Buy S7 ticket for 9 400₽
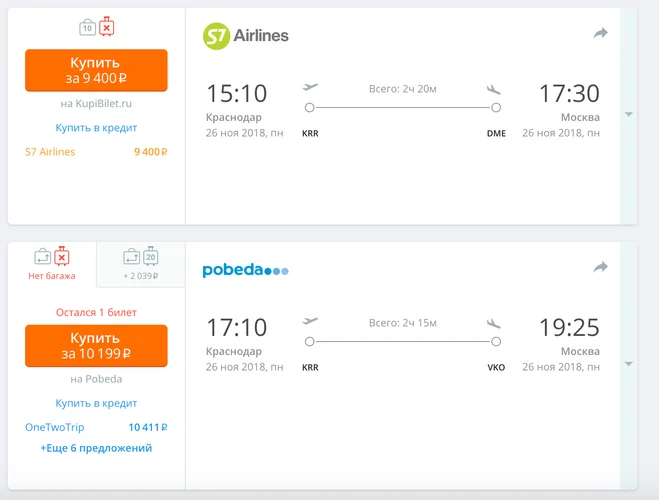The width and height of the screenshot is (659, 500). pyautogui.click(x=96, y=70)
